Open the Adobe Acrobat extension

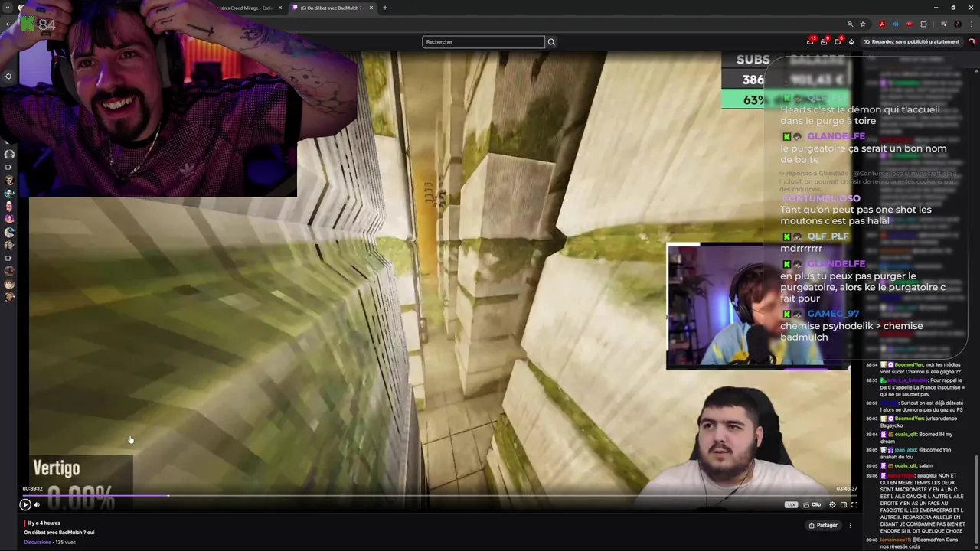[x=882, y=24]
